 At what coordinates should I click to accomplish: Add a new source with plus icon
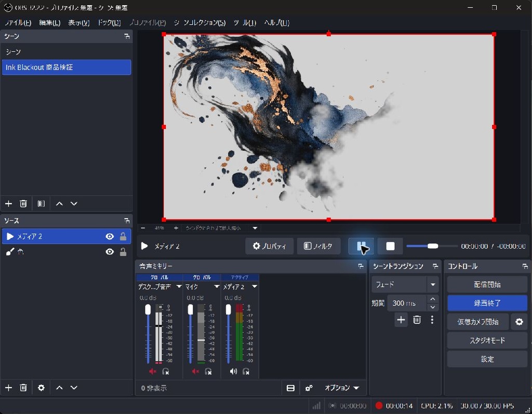(x=8, y=388)
